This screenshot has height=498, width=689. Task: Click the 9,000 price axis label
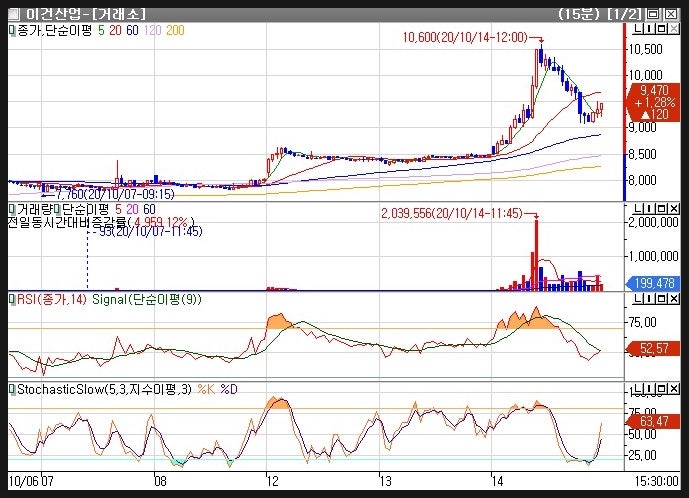pos(642,127)
